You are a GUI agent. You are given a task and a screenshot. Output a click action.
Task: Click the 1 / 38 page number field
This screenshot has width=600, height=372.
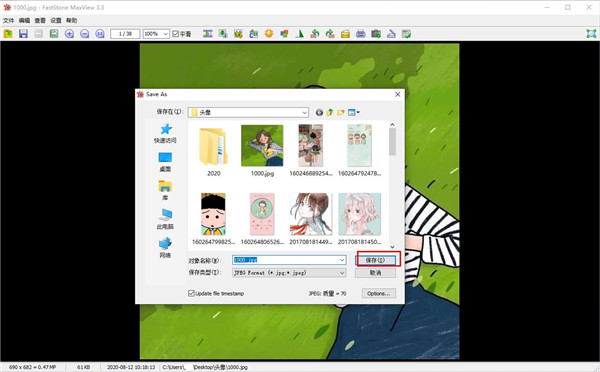click(125, 34)
